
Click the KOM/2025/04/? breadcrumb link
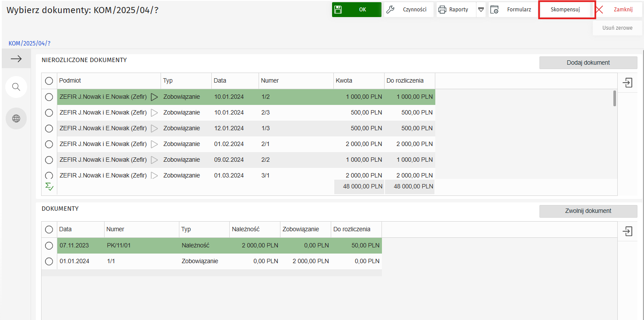30,43
